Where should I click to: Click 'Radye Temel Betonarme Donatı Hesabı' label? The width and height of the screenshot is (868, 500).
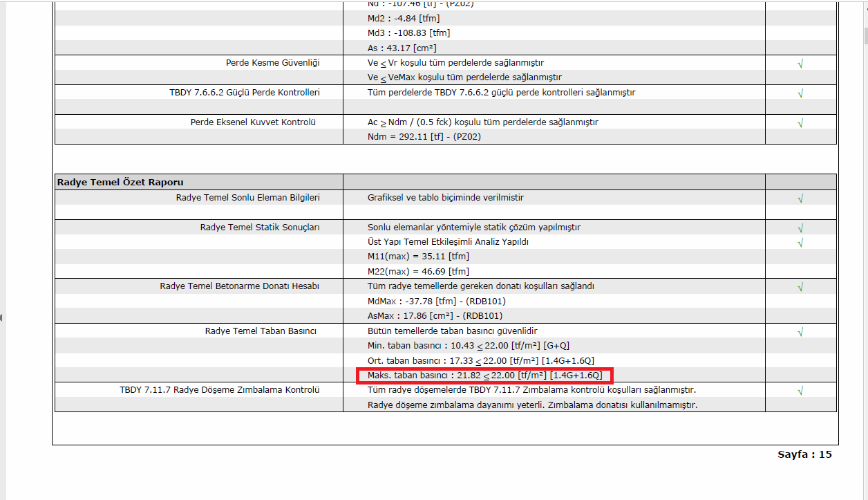(240, 286)
